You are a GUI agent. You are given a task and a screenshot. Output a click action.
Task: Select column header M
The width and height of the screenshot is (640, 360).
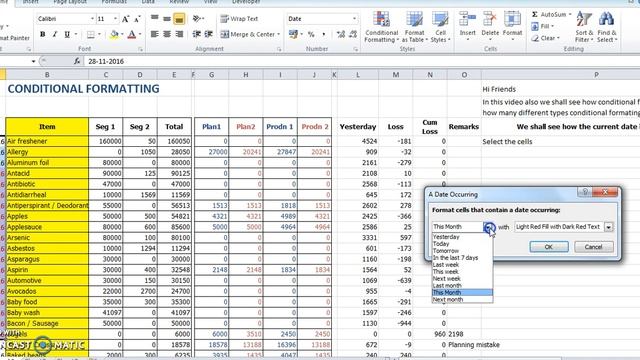point(396,75)
